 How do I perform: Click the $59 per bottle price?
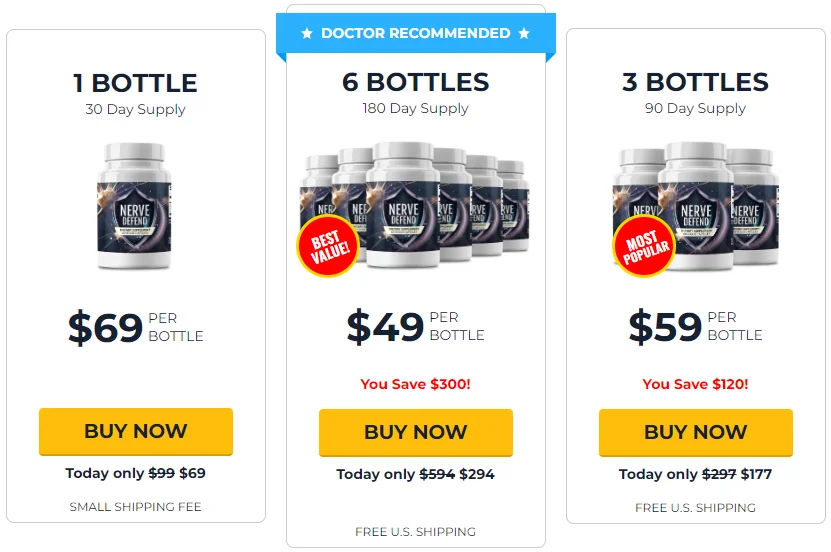[x=695, y=326]
